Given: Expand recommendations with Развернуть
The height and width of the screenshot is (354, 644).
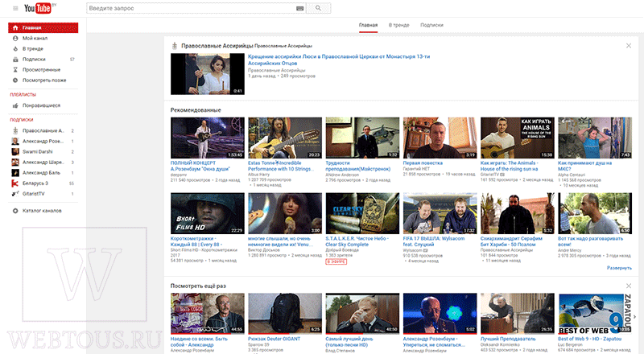Looking at the screenshot, I should 619,268.
